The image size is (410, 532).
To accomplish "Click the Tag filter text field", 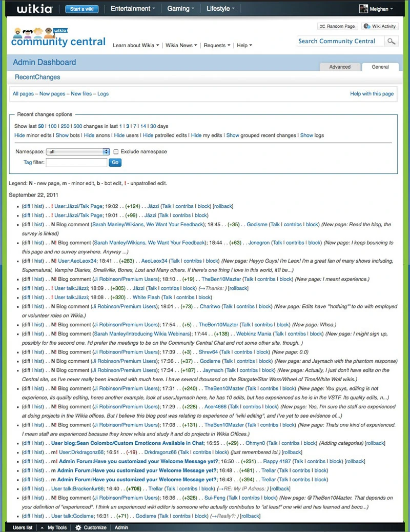I will 76,163.
